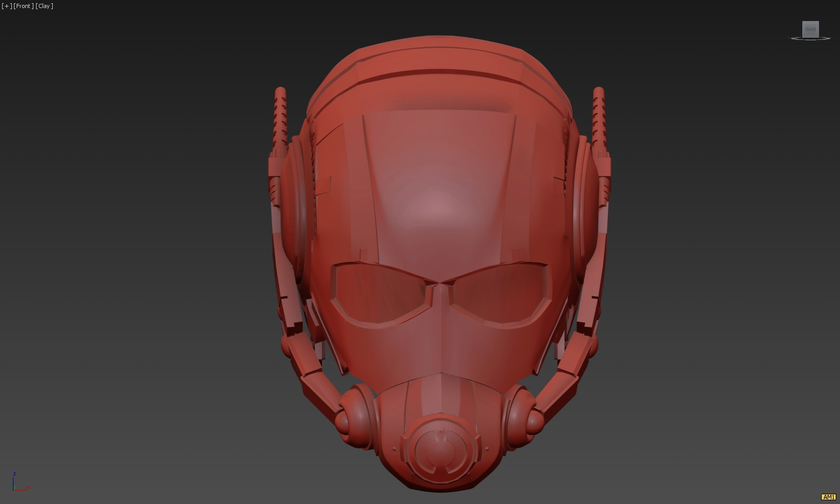
Task: Open the [Clay] shading menu
Action: tap(44, 6)
